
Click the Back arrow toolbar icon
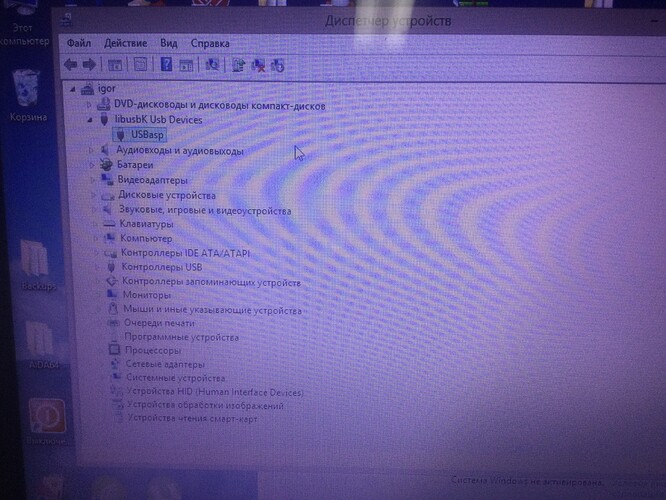[x=71, y=65]
